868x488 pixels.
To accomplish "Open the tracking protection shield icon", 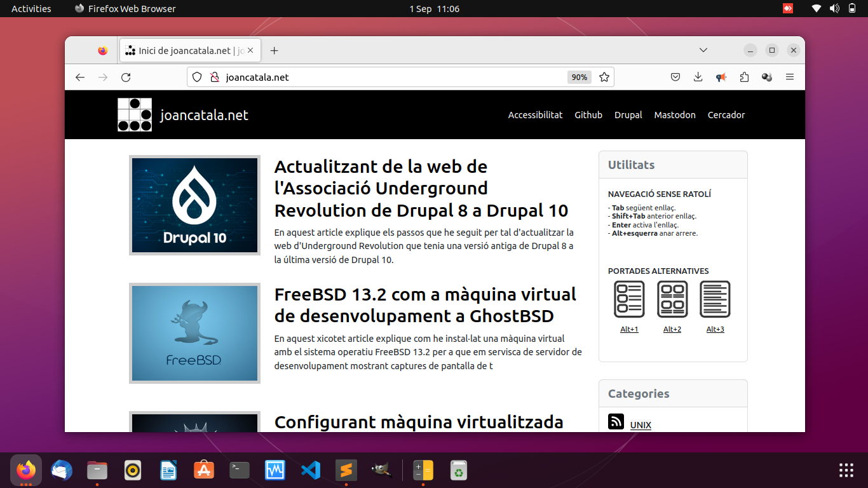I will (x=197, y=77).
